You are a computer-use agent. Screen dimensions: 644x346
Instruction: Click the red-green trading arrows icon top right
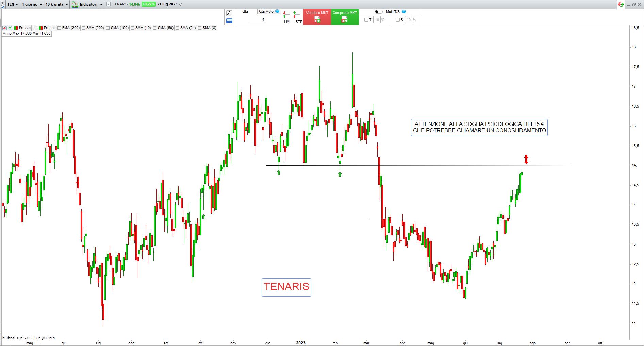point(621,4)
